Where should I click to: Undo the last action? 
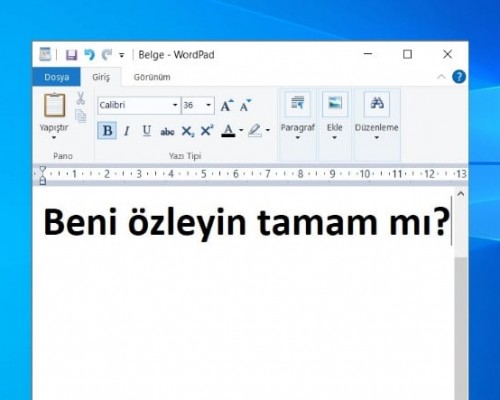point(89,55)
